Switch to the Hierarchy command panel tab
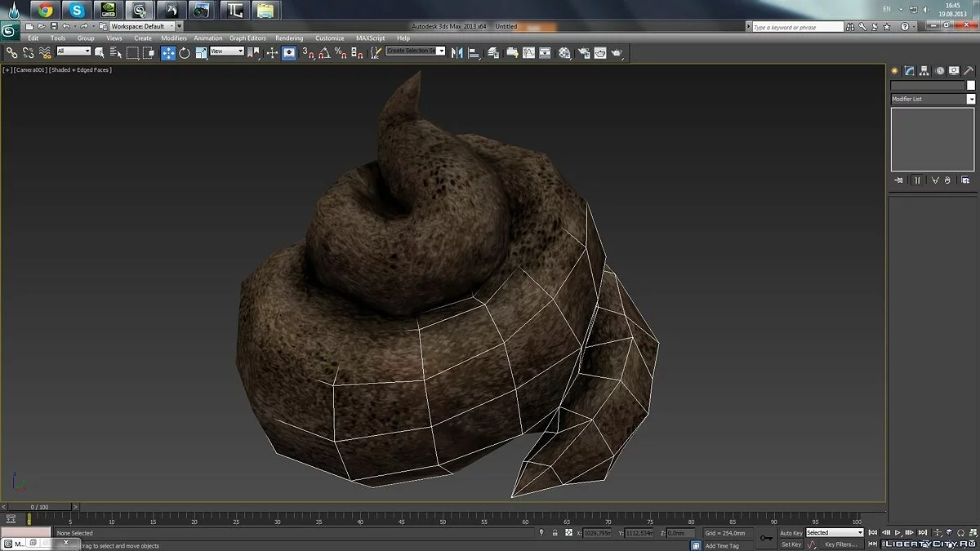The height and width of the screenshot is (551, 980). pyautogui.click(x=925, y=71)
